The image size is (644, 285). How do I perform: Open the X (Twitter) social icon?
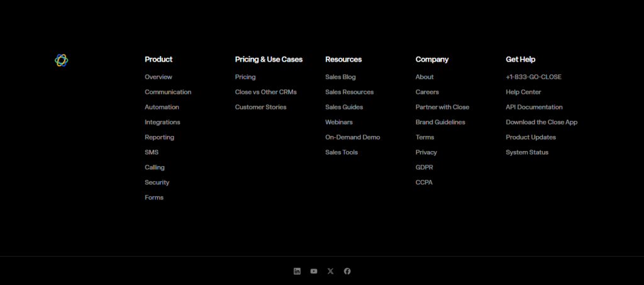click(331, 271)
